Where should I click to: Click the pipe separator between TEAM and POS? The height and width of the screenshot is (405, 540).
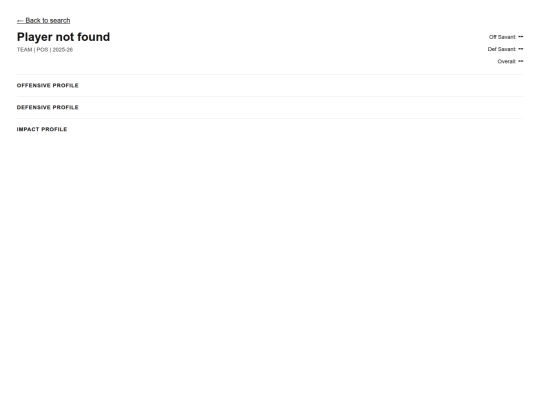point(34,50)
